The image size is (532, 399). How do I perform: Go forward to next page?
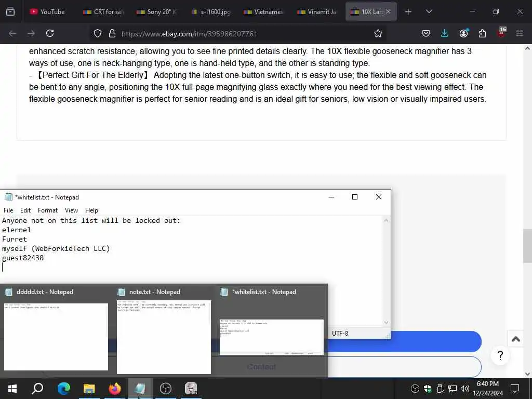[x=31, y=33]
